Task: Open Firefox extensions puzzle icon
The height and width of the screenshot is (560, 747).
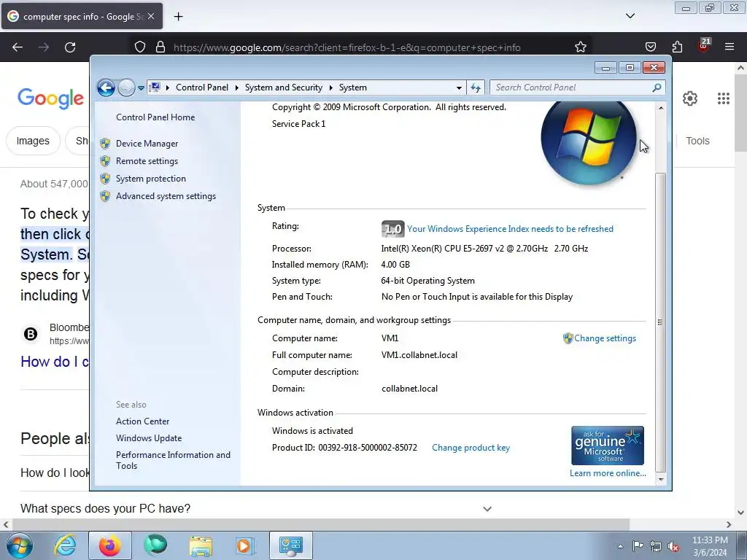Action: point(677,47)
